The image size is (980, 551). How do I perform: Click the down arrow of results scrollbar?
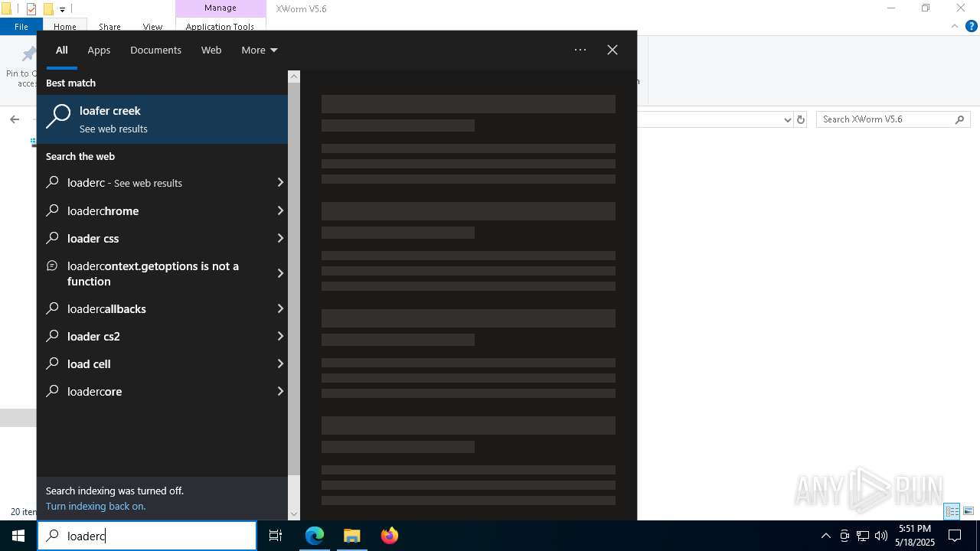click(x=294, y=514)
